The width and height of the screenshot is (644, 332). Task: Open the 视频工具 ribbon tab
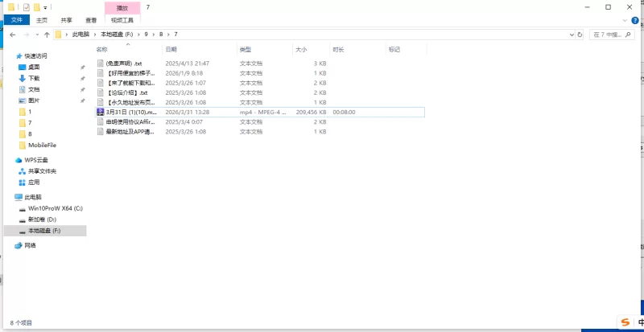122,19
